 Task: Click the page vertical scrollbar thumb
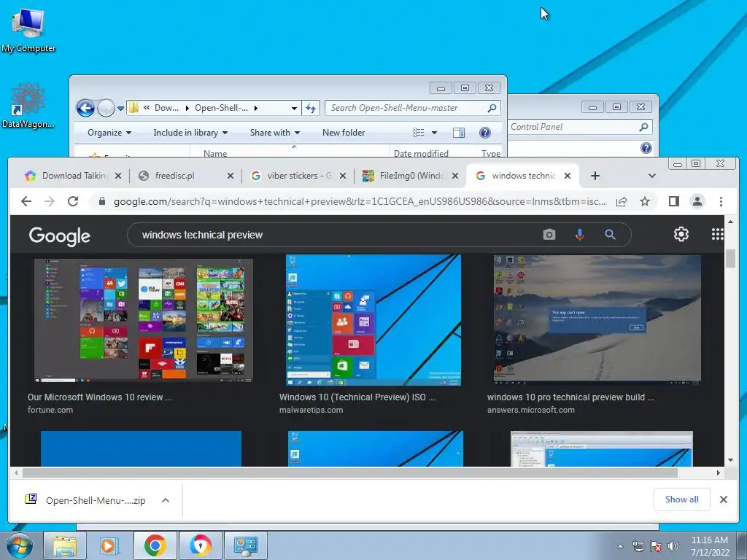730,258
